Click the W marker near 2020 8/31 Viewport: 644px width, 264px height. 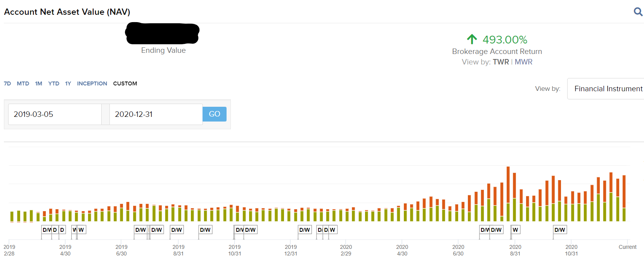(x=515, y=230)
